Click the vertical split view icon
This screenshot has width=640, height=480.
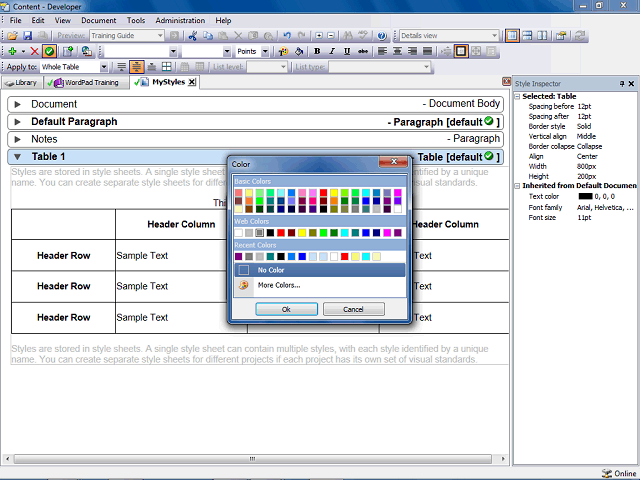542,36
